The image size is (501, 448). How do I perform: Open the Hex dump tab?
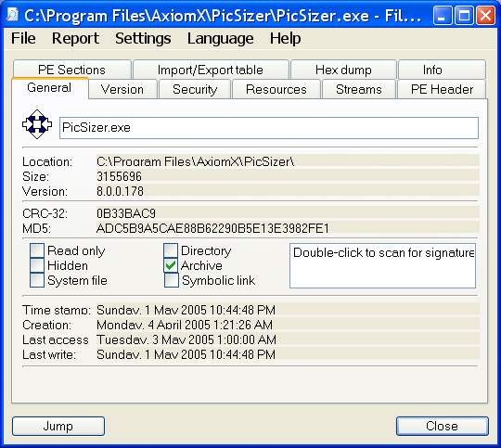[343, 70]
